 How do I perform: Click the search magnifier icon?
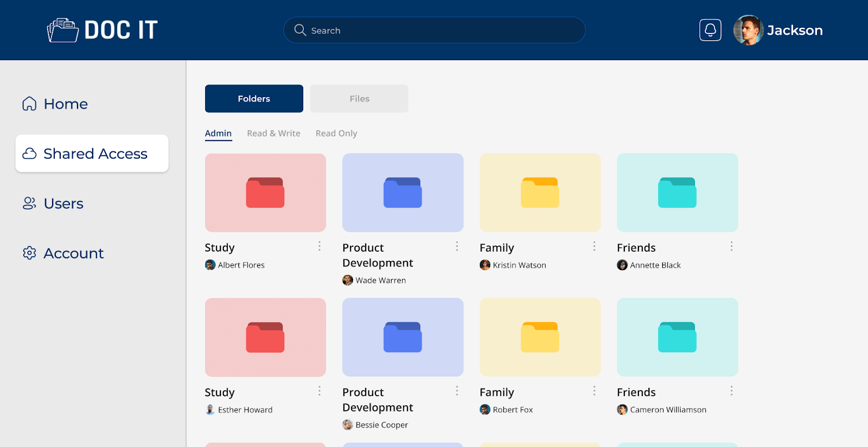[300, 30]
